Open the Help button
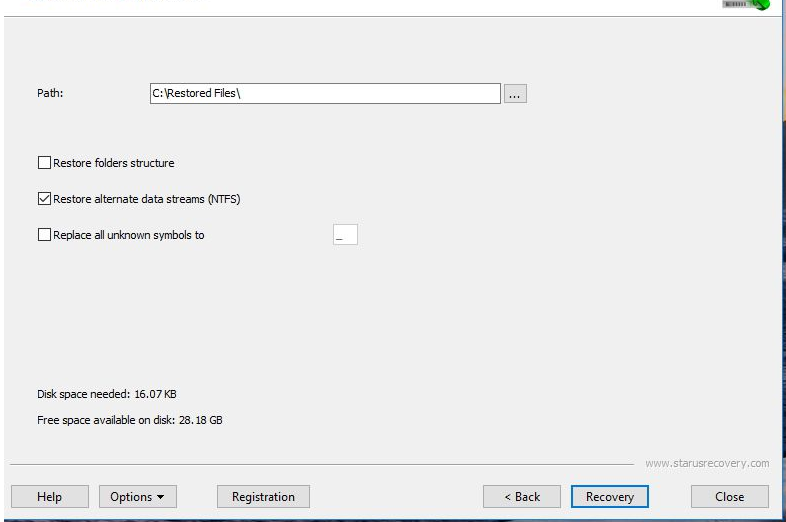 pos(50,496)
